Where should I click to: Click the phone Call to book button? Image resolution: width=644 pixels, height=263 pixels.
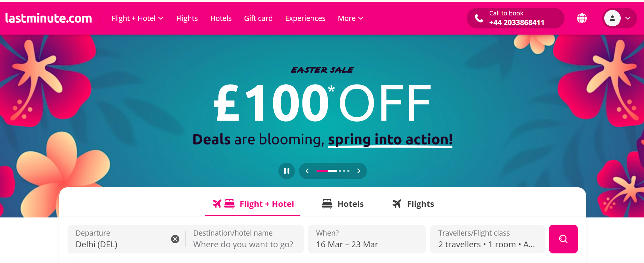coord(515,18)
